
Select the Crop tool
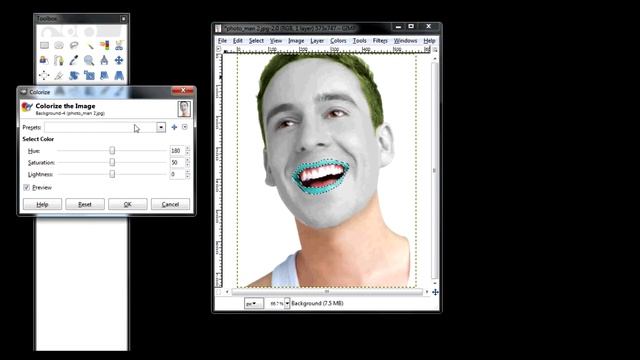[x=59, y=75]
